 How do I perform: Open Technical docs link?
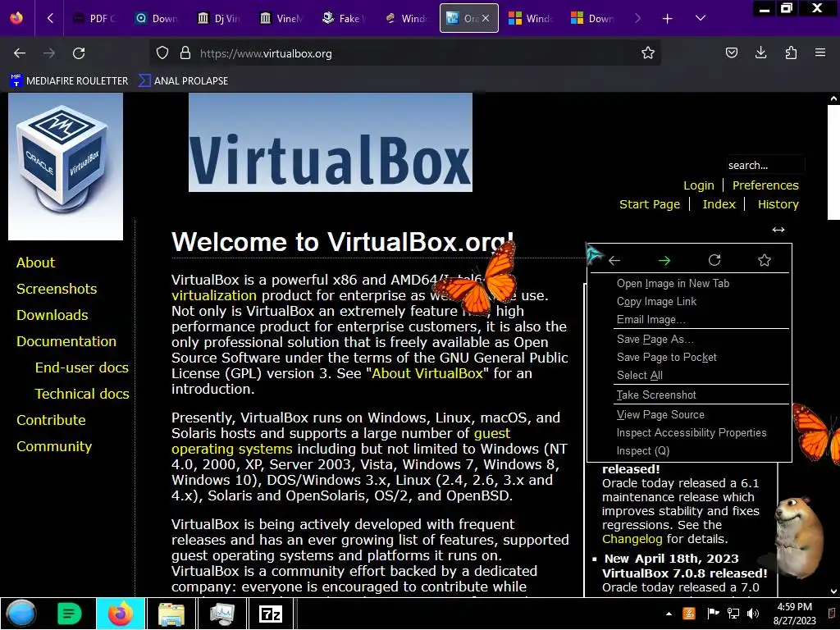coord(82,394)
